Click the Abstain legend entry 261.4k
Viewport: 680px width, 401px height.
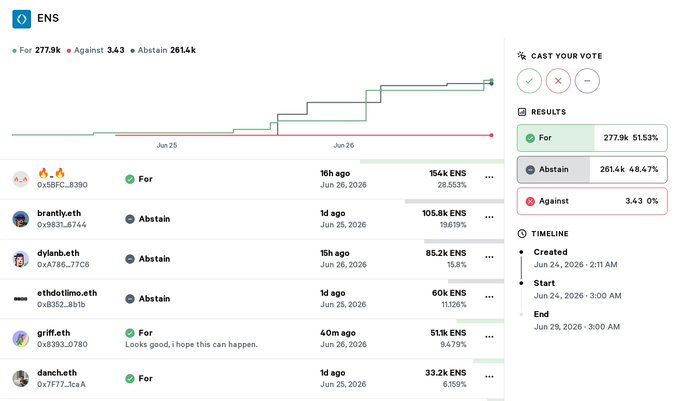163,50
